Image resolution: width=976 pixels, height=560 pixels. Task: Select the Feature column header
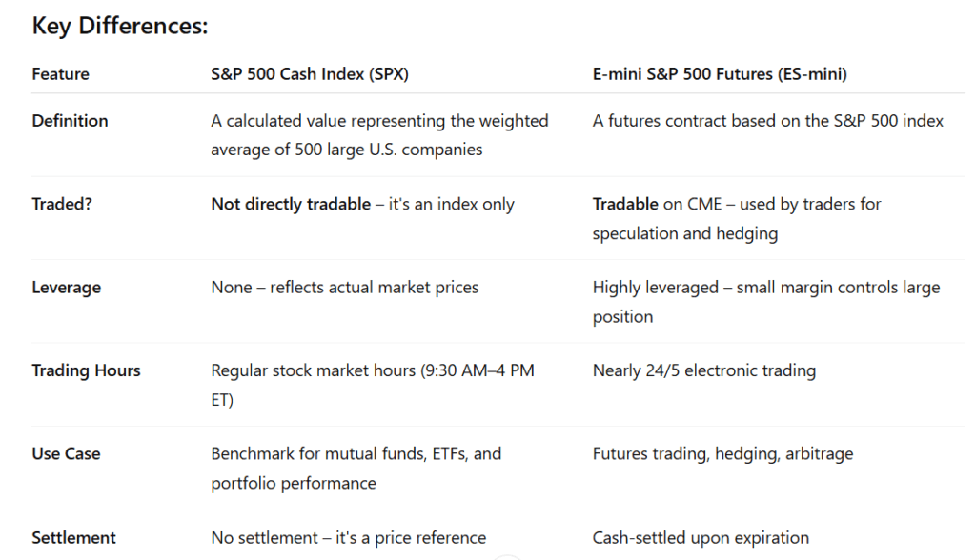pos(60,74)
